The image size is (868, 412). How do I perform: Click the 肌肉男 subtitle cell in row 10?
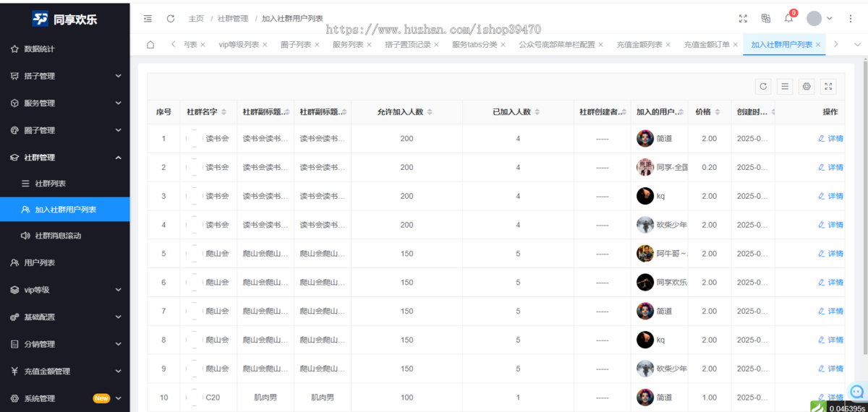coord(265,398)
